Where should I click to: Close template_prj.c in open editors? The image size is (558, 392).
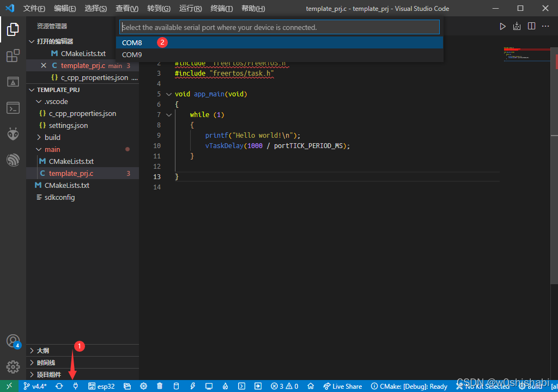tap(44, 65)
